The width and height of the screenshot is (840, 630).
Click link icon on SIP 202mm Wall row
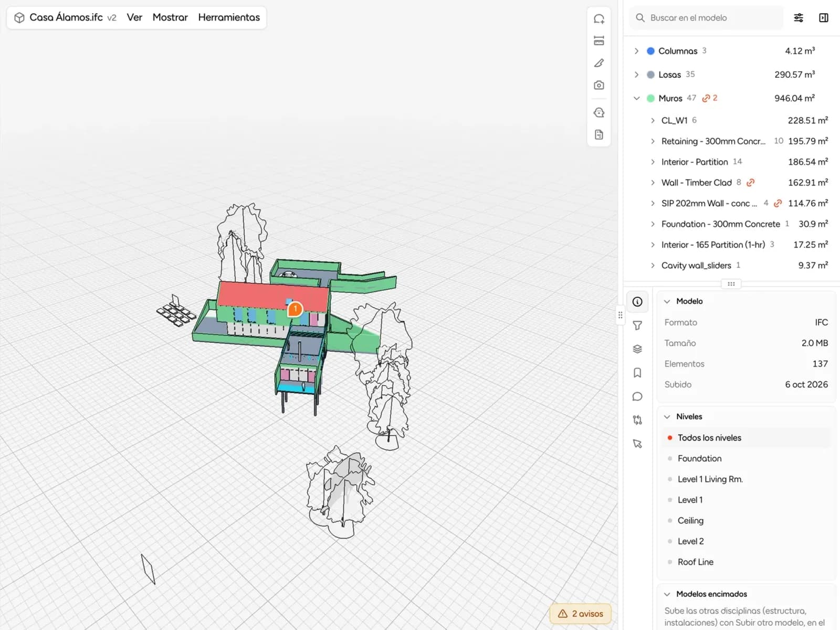tap(778, 203)
